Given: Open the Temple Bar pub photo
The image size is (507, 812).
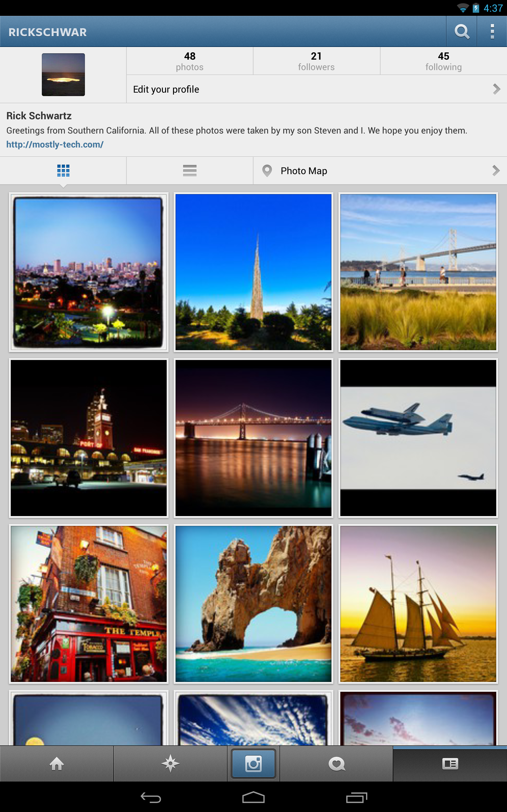Looking at the screenshot, I should coord(88,604).
